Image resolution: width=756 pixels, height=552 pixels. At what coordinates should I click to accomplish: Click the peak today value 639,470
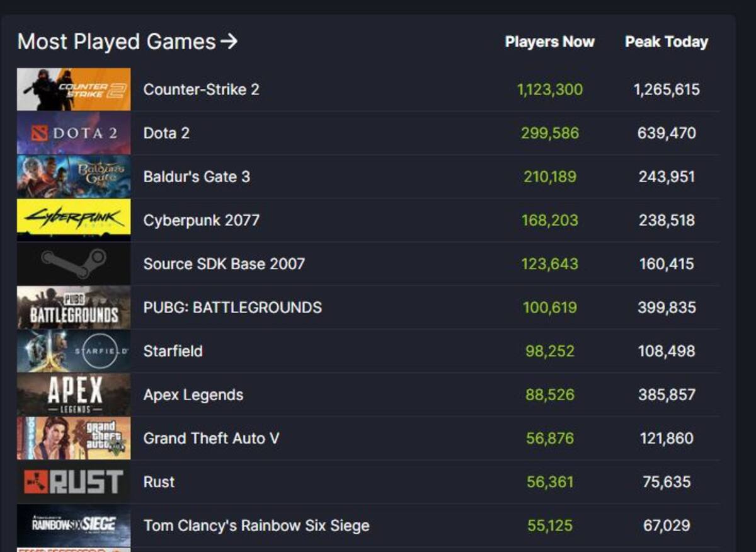(x=667, y=133)
